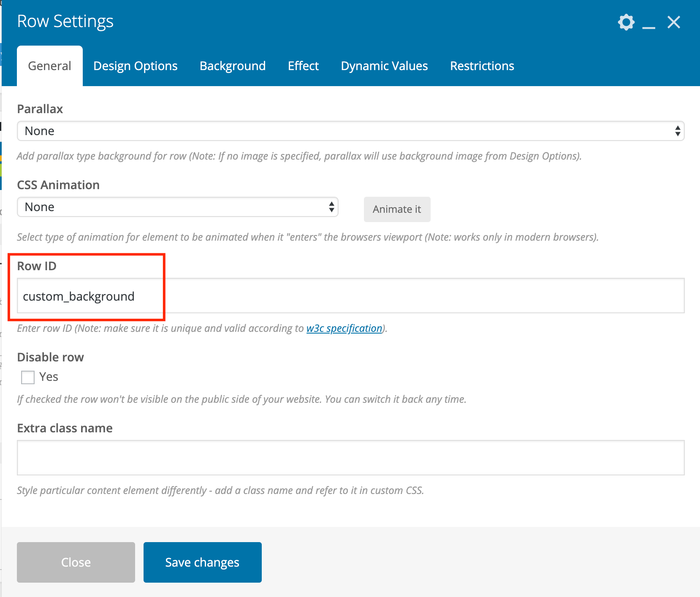Switch to the General tab
This screenshot has width=700, height=597.
49,66
